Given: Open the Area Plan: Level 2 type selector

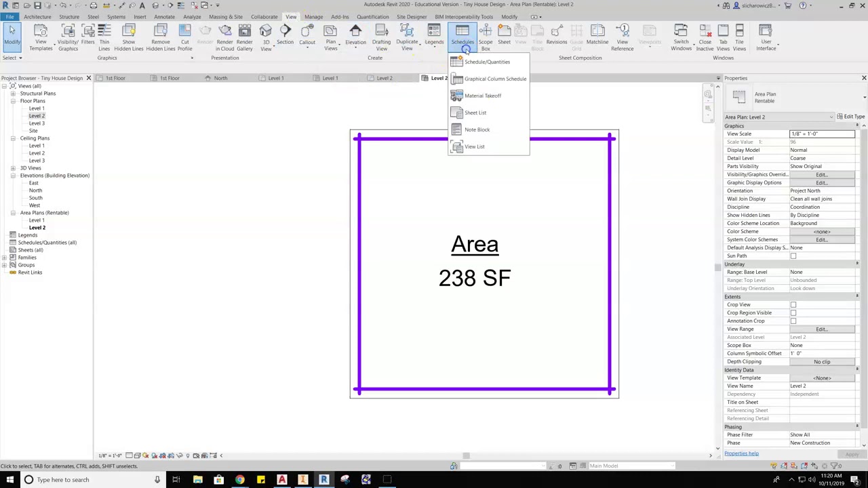Looking at the screenshot, I should (780, 117).
